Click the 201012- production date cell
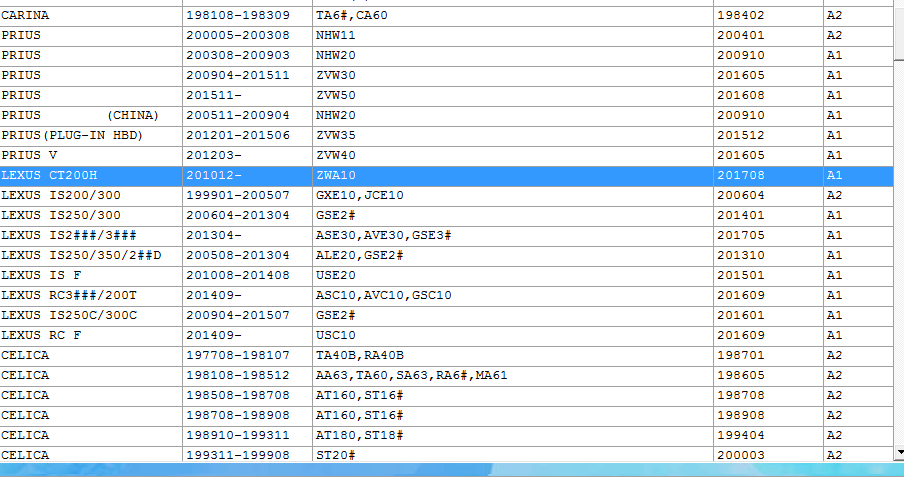The image size is (904, 477). [x=247, y=175]
